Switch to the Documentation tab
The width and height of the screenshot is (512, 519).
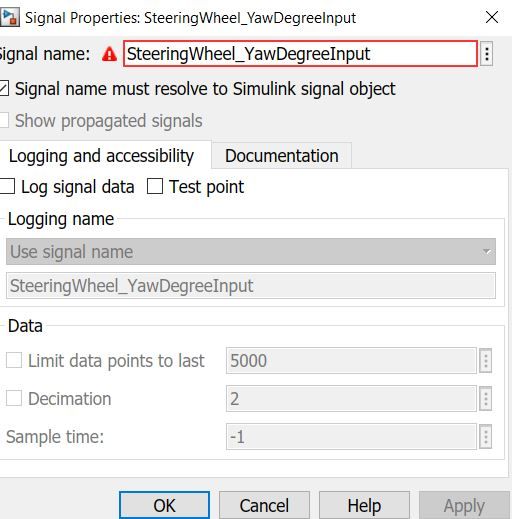tap(282, 156)
